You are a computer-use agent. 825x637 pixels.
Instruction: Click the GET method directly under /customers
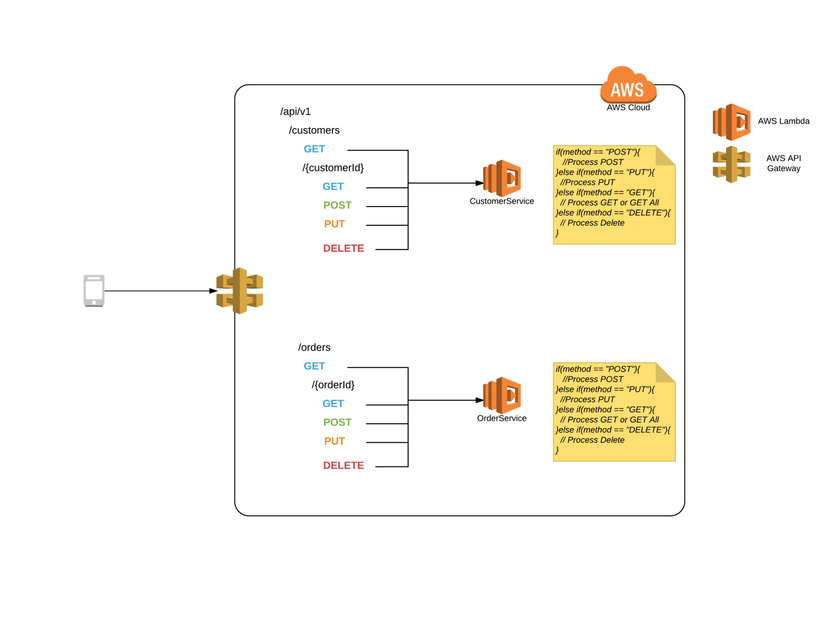pos(314,149)
